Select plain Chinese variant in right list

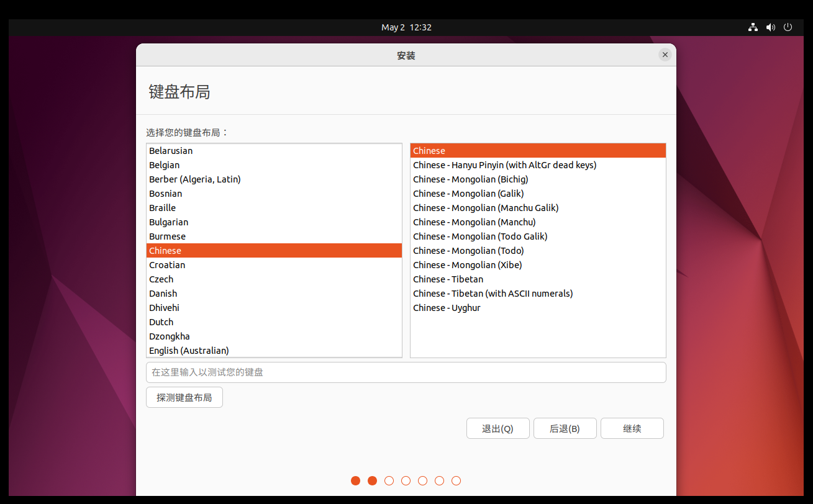538,151
